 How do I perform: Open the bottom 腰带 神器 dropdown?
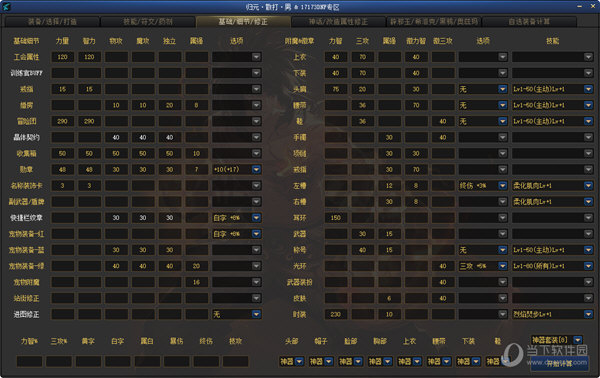[x=447, y=361]
